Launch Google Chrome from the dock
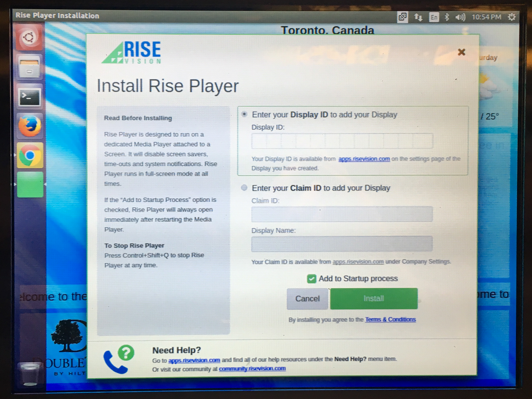Image resolution: width=532 pixels, height=399 pixels. (30, 155)
